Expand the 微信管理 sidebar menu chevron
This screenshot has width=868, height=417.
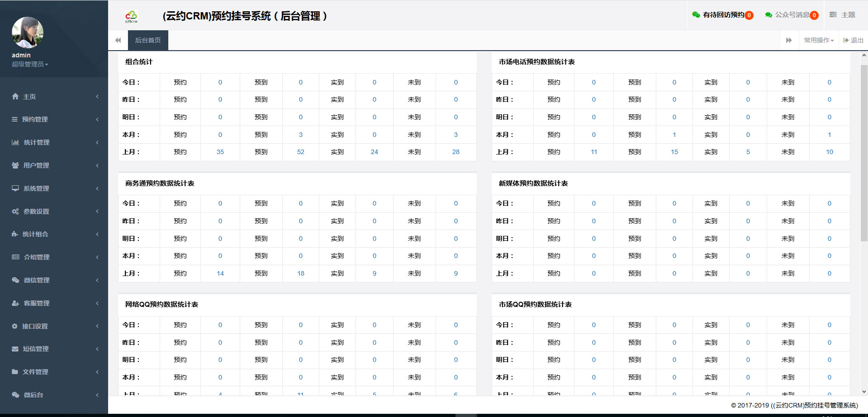pyautogui.click(x=97, y=280)
